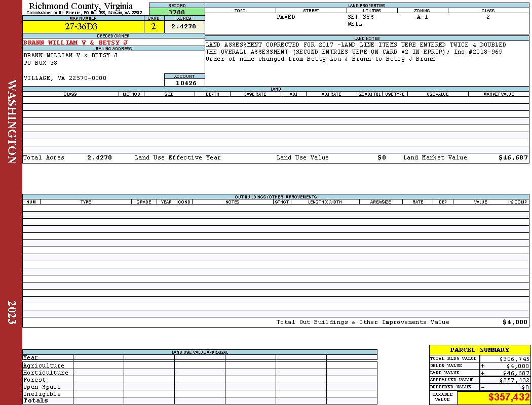Click TOTAL BLDG VALUE $306,745
Image resolution: width=532 pixels, height=405 pixels.
click(x=514, y=359)
